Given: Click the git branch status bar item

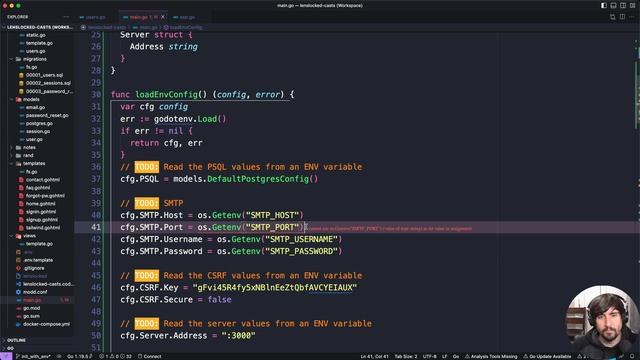Looking at the screenshot, I should pos(33,356).
